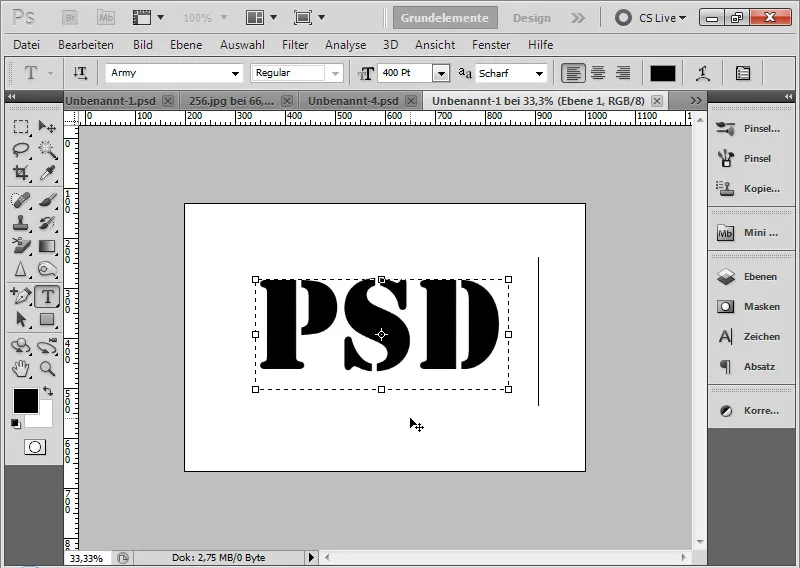Select the Eyedropper tool
Screen dimensions: 800x568
tap(47, 173)
